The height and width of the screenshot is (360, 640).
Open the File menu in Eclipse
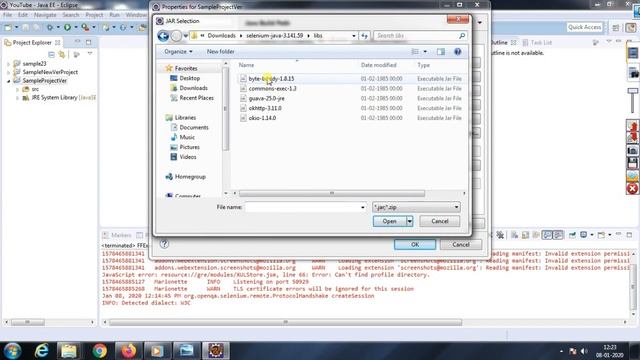[7, 15]
